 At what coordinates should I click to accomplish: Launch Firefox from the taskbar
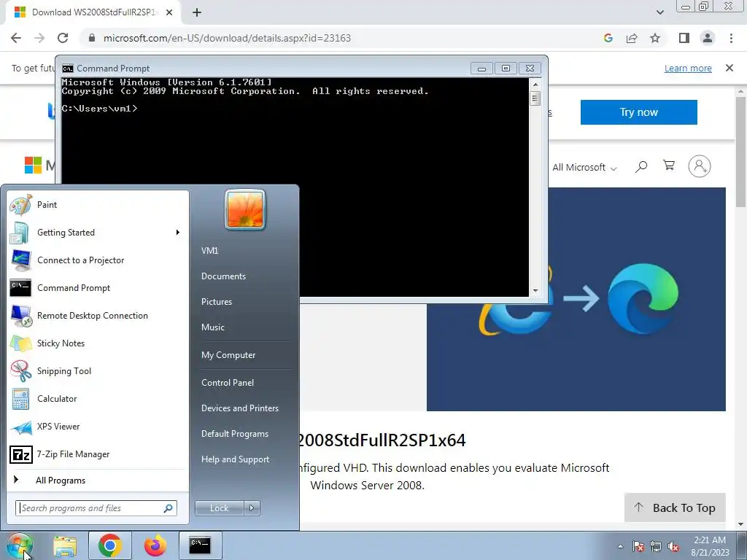point(155,545)
